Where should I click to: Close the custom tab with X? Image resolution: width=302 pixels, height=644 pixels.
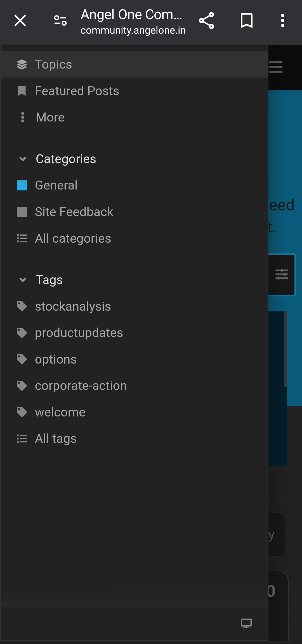coord(20,20)
